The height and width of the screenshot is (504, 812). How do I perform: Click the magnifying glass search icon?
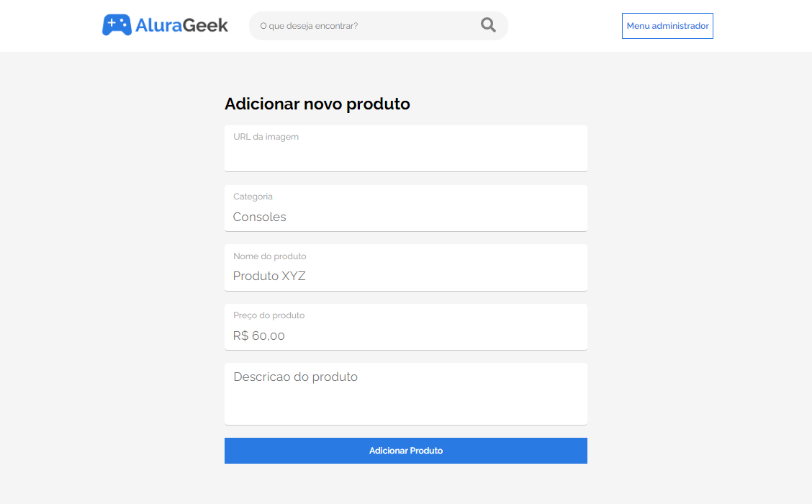[x=488, y=25]
